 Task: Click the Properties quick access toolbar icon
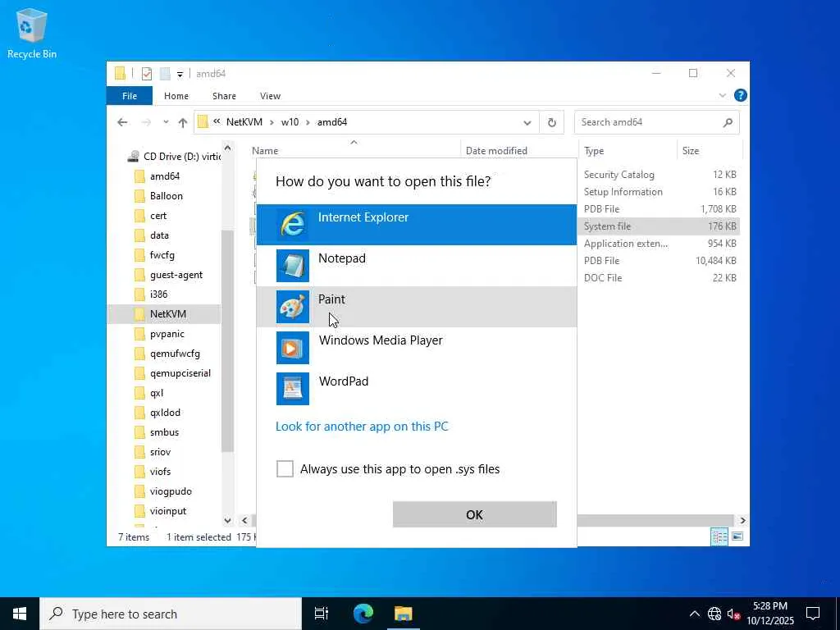147,74
